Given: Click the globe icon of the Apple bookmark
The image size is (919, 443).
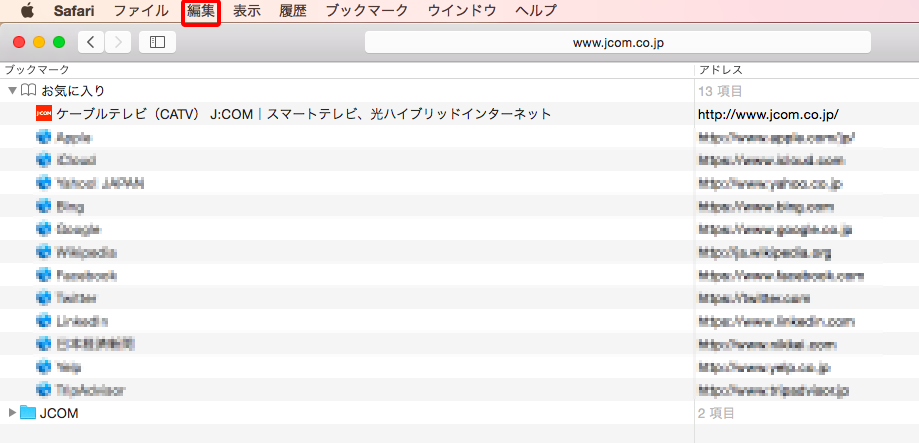Looking at the screenshot, I should click(44, 137).
